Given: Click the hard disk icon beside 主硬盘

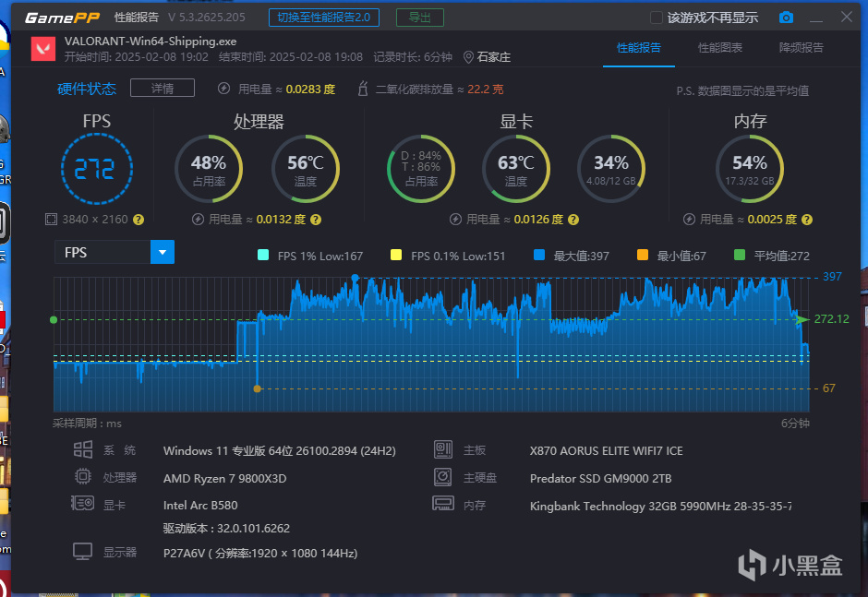Looking at the screenshot, I should coord(443,477).
